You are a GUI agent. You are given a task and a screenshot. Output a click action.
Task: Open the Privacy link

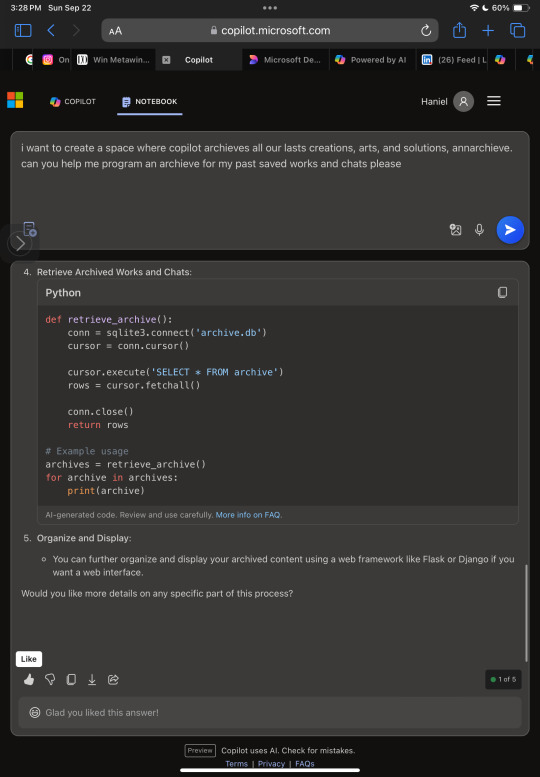pyautogui.click(x=271, y=764)
